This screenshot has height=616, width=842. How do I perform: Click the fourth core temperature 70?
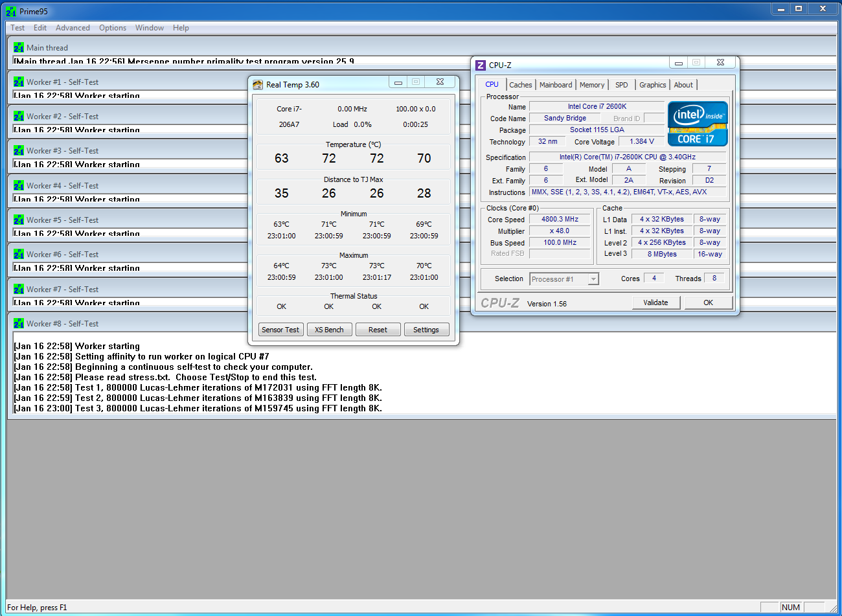424,158
